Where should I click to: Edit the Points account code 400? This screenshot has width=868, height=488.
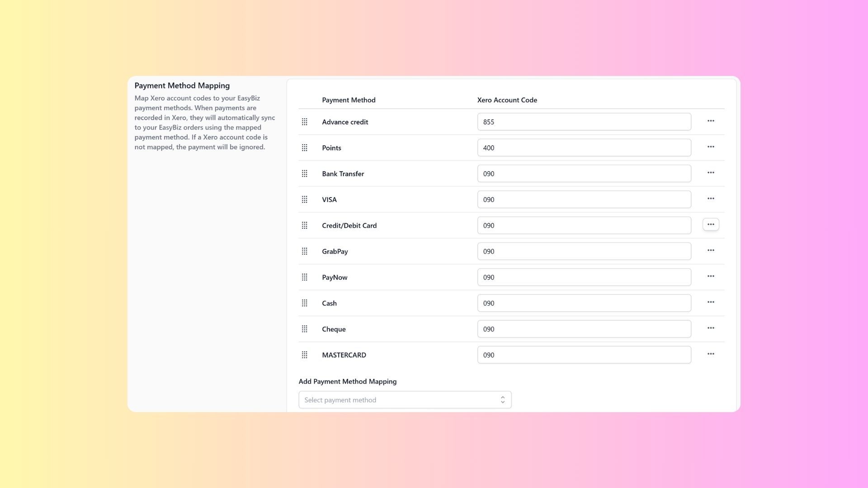click(584, 148)
